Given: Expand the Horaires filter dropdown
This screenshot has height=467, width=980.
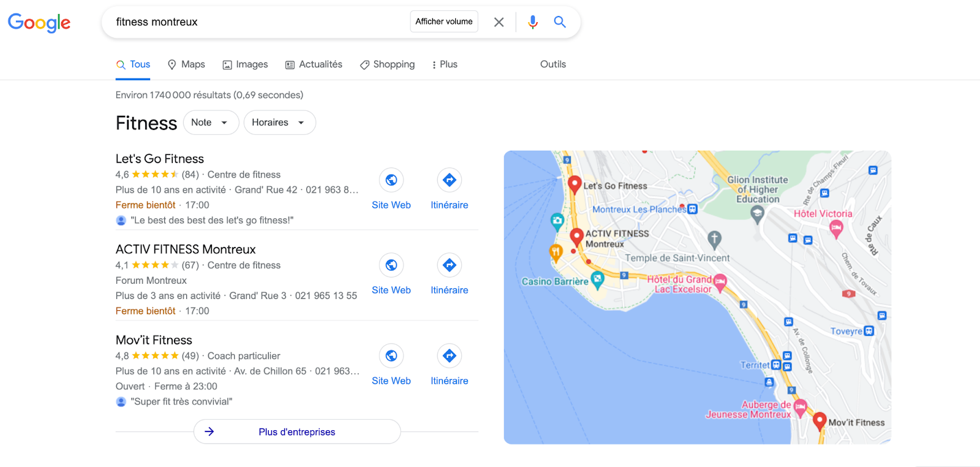Looking at the screenshot, I should tap(280, 123).
